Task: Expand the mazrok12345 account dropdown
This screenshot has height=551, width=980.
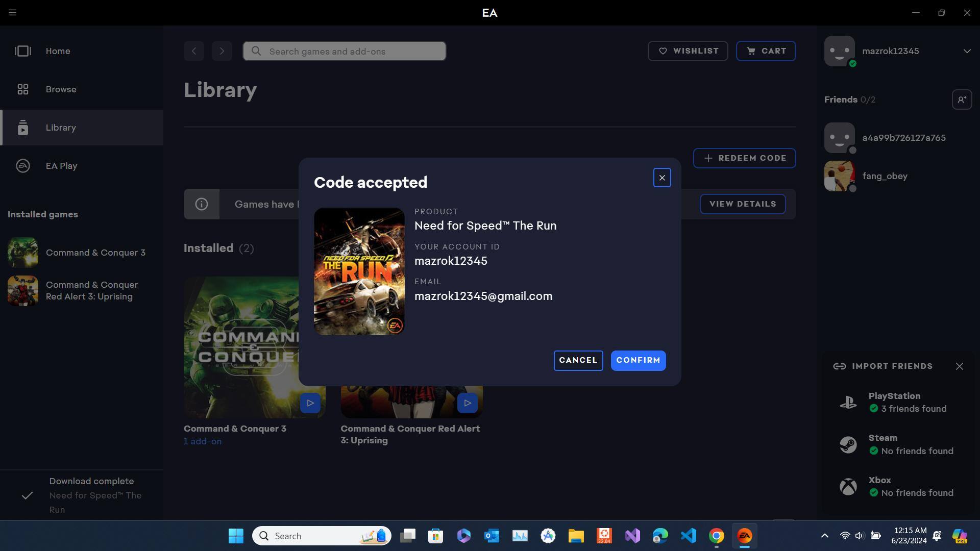Action: [967, 51]
